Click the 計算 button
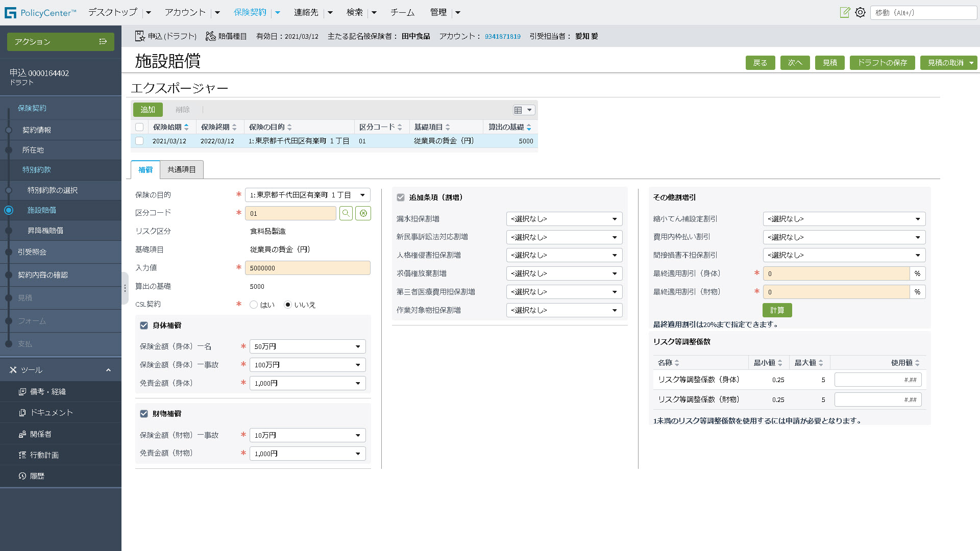Image resolution: width=980 pixels, height=551 pixels. pos(777,310)
